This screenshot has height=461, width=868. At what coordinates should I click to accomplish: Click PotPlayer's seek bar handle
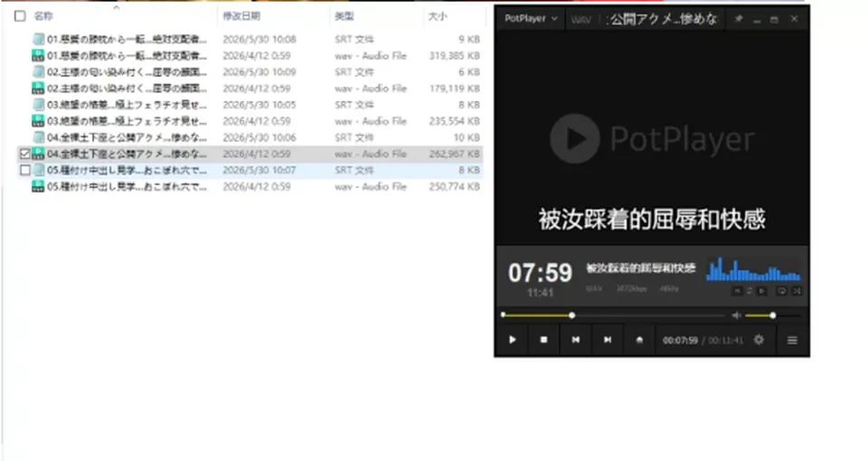click(571, 315)
